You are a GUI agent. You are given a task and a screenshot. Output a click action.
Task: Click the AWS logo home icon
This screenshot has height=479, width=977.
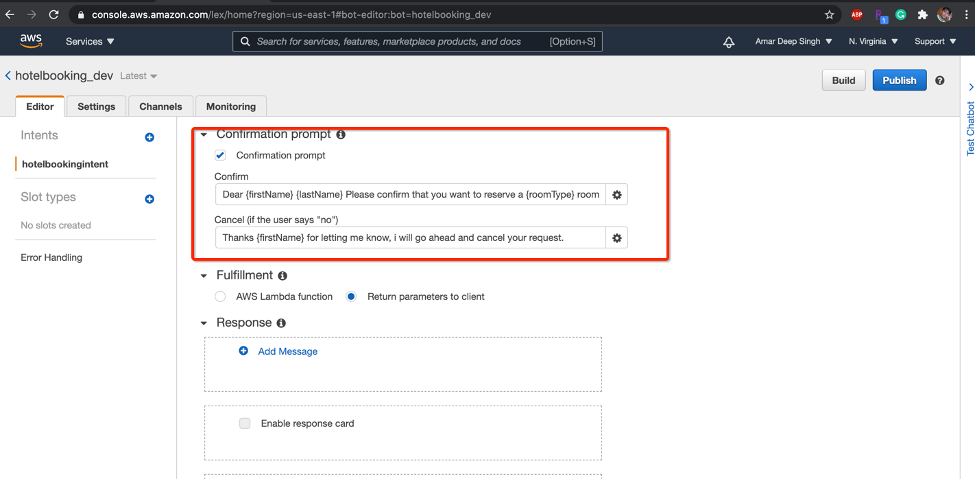30,41
